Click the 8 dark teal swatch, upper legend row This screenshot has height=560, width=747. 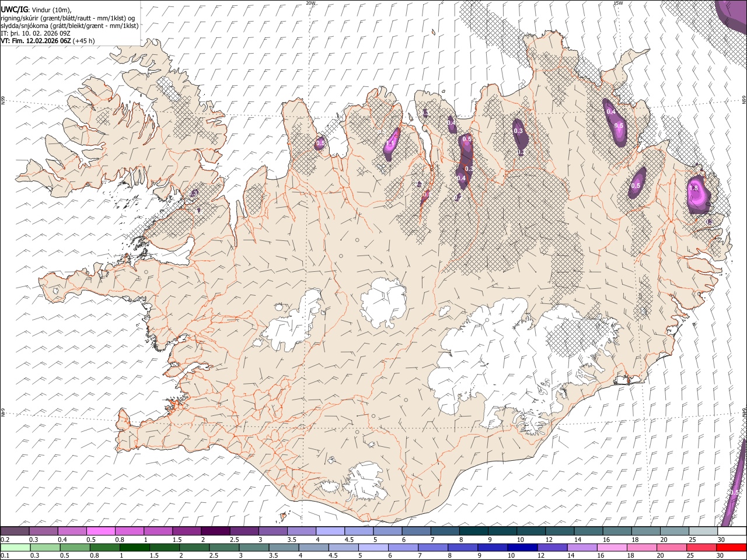pos(473,531)
